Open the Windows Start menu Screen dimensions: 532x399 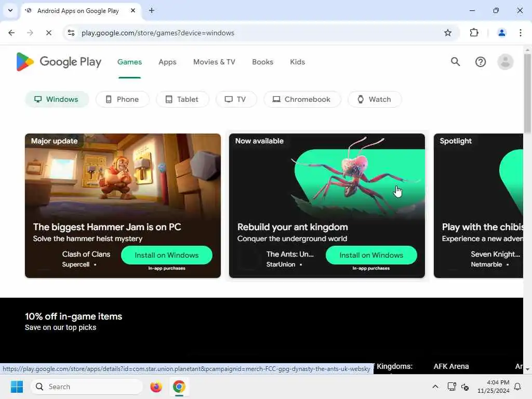17,387
